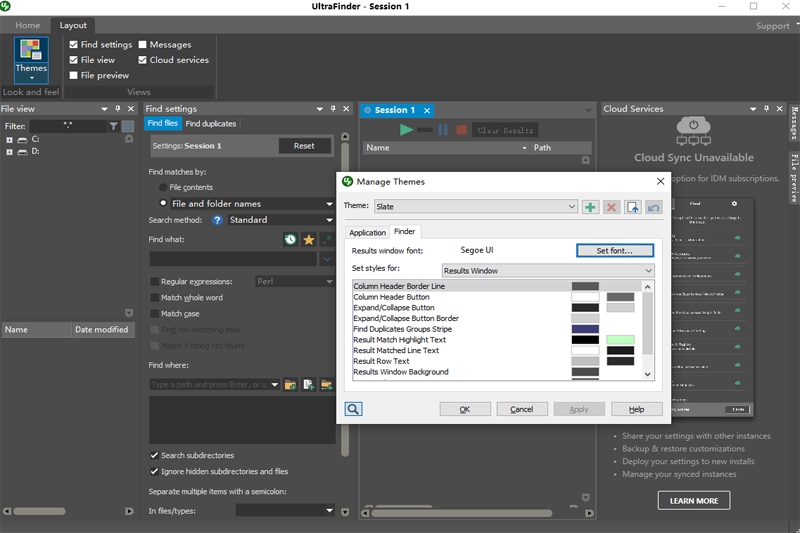Start the search with the green play button

tap(406, 130)
